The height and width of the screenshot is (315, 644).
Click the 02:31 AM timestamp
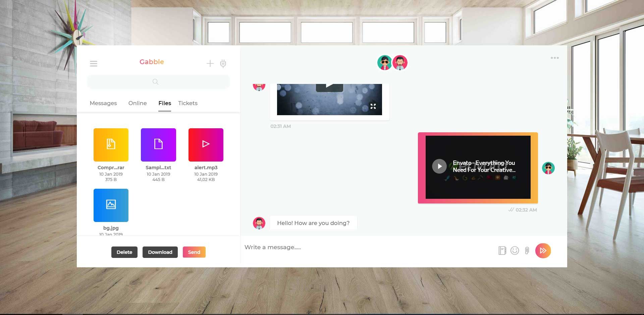tap(281, 126)
